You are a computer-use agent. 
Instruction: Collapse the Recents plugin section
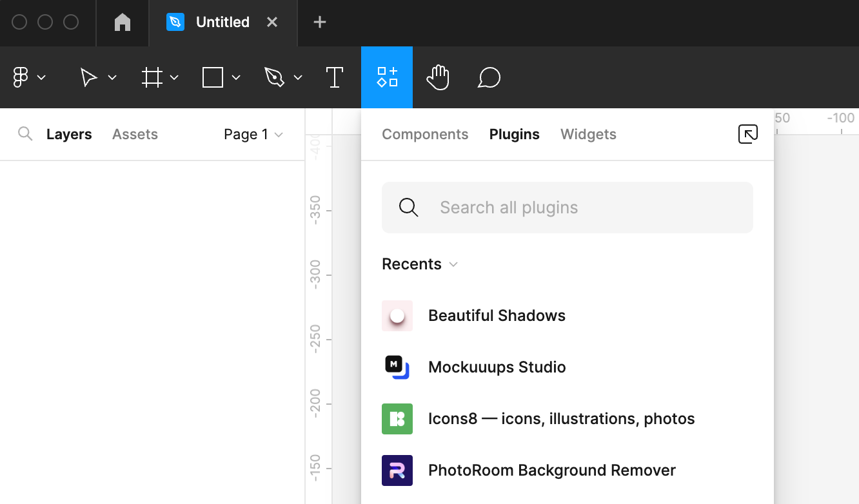click(x=453, y=264)
